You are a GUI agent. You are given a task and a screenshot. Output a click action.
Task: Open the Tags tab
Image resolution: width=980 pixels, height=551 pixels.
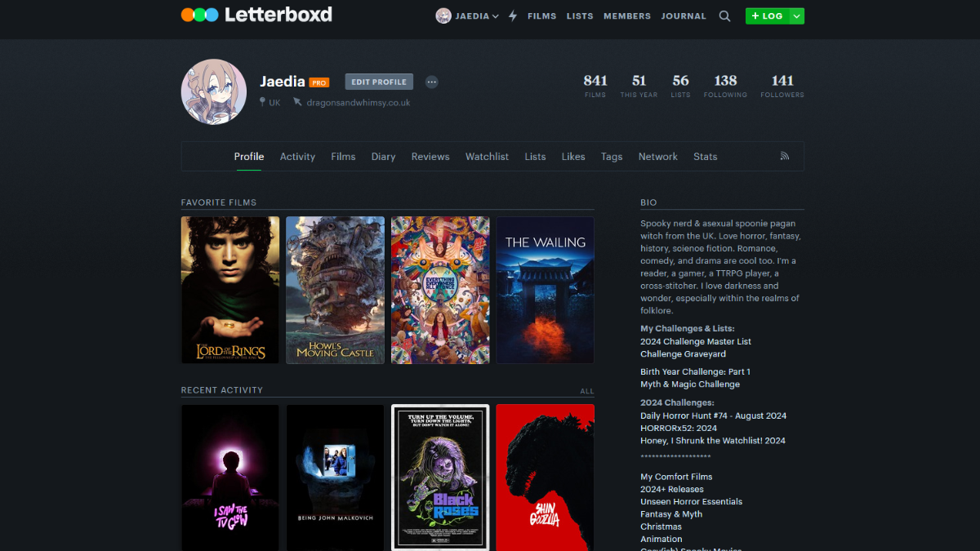[x=612, y=157]
